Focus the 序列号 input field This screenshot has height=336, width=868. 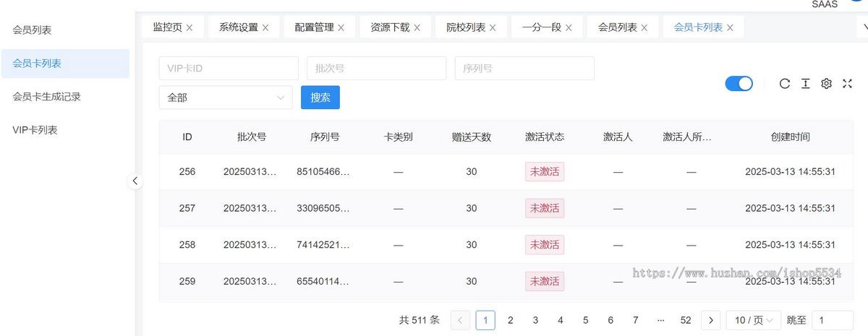(524, 69)
